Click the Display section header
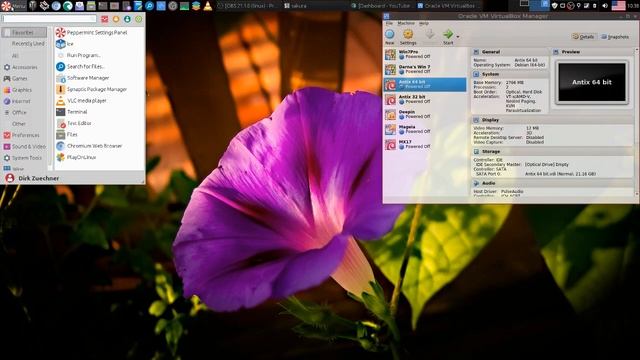 (552, 120)
